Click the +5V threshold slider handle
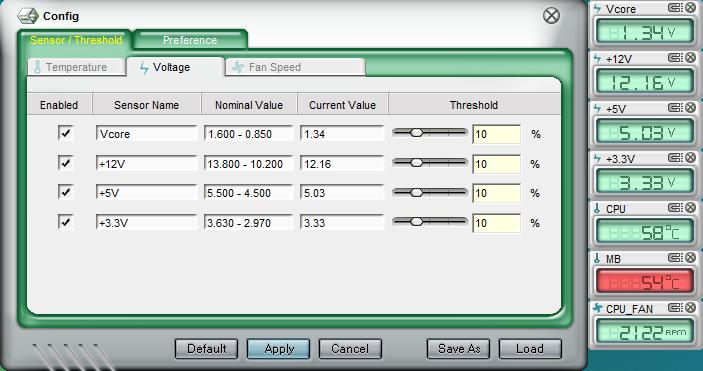 click(417, 192)
